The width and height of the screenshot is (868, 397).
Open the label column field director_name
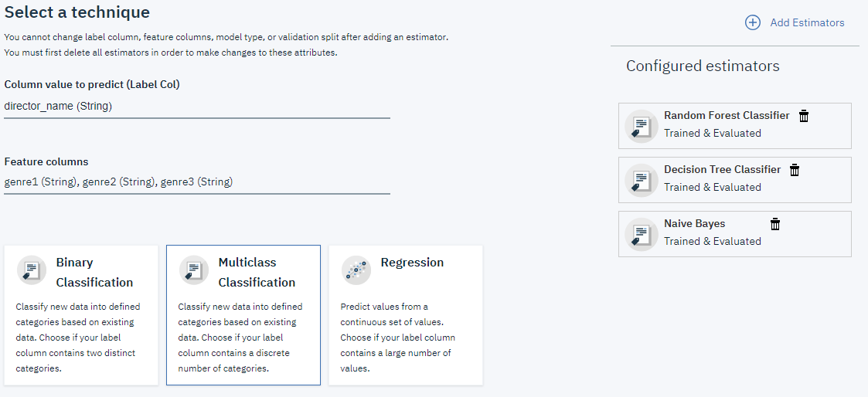click(x=197, y=107)
